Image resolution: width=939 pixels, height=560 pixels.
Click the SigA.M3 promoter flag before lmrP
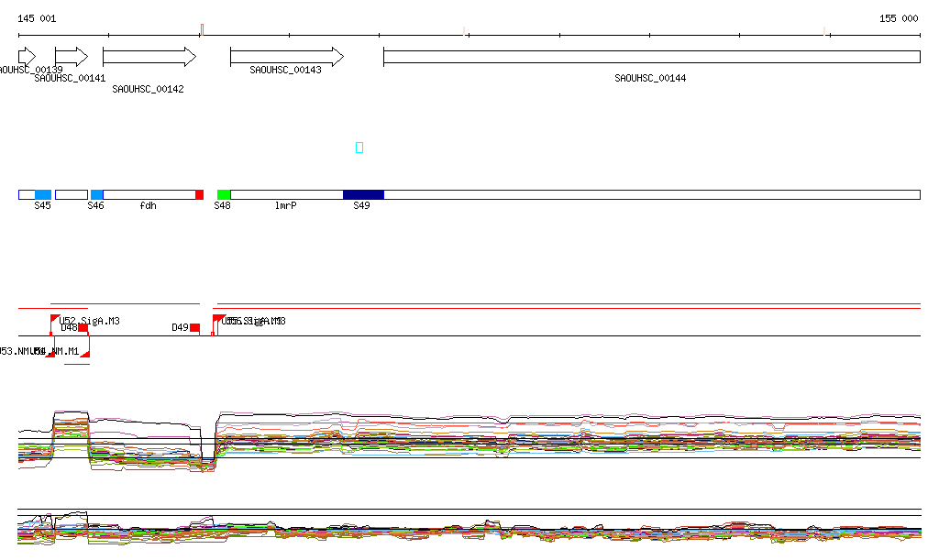click(218, 319)
